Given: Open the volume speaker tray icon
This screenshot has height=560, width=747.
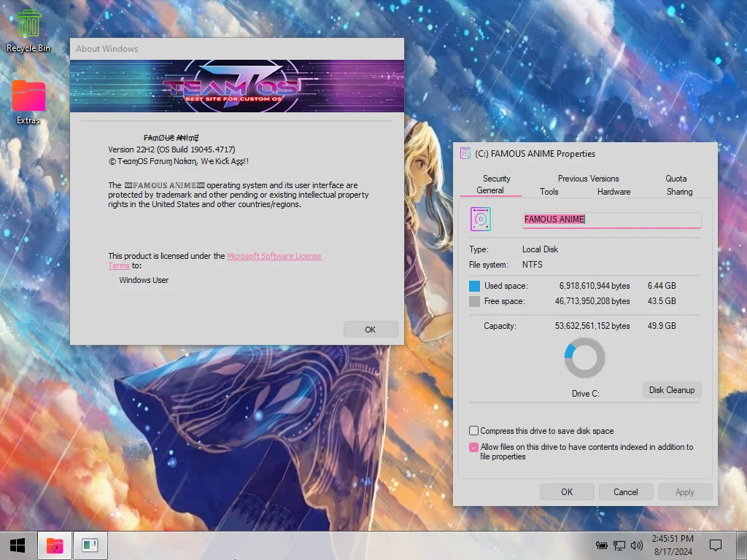Looking at the screenshot, I should pyautogui.click(x=636, y=545).
